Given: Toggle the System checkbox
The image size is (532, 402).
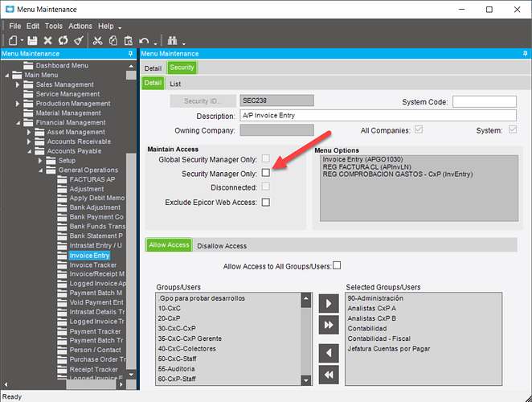Looking at the screenshot, I should (x=513, y=129).
